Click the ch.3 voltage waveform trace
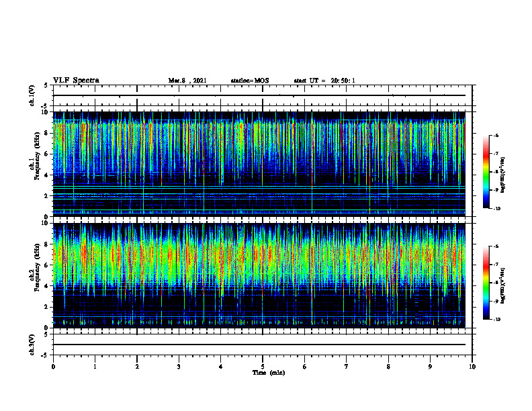The height and width of the screenshot is (411, 532). 259,345
